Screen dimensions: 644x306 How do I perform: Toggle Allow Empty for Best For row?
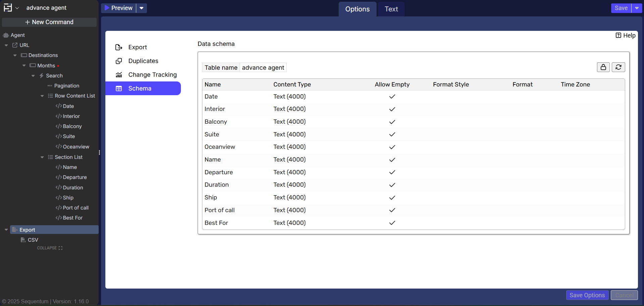point(392,223)
